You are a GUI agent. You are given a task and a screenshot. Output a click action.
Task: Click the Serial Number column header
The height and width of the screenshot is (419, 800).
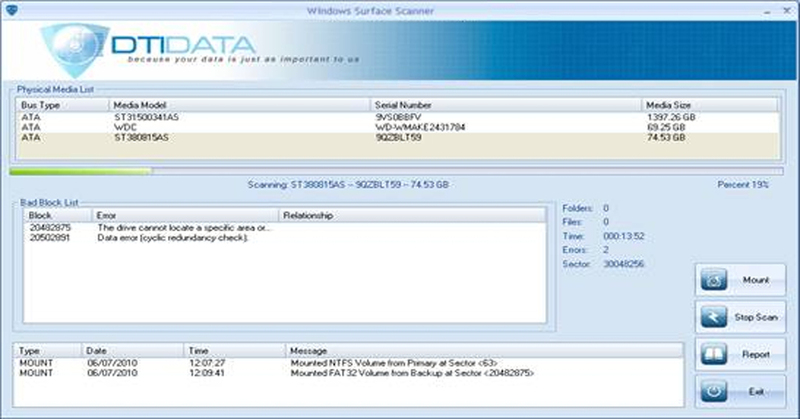(x=506, y=105)
